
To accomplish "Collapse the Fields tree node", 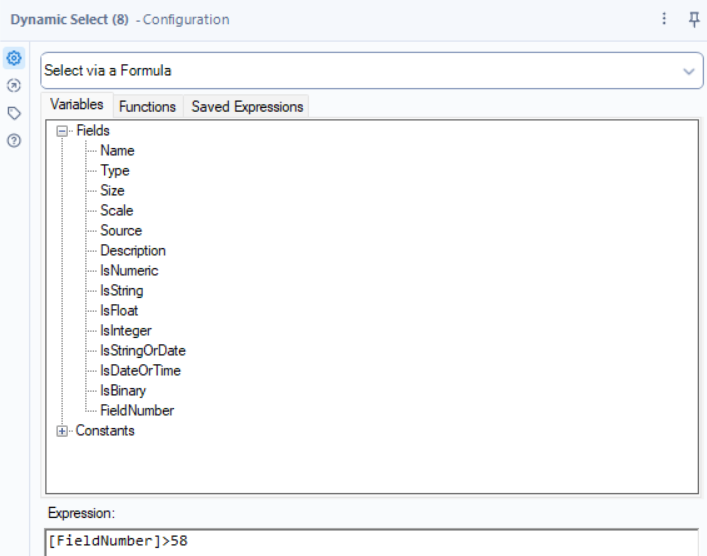I will point(62,131).
